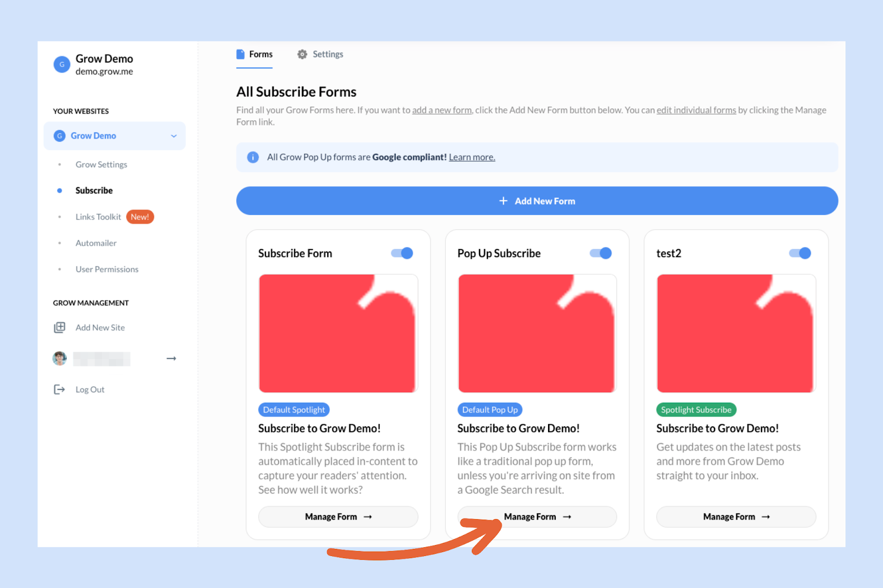This screenshot has width=883, height=588.
Task: Turn off the Pop Up Subscribe toggle
Action: coord(601,253)
